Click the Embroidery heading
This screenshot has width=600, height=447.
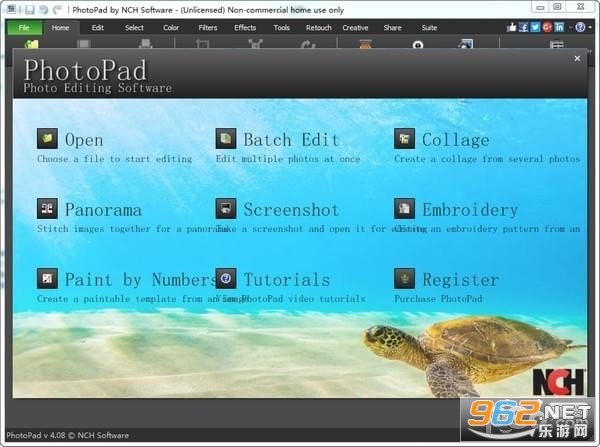click(x=470, y=210)
